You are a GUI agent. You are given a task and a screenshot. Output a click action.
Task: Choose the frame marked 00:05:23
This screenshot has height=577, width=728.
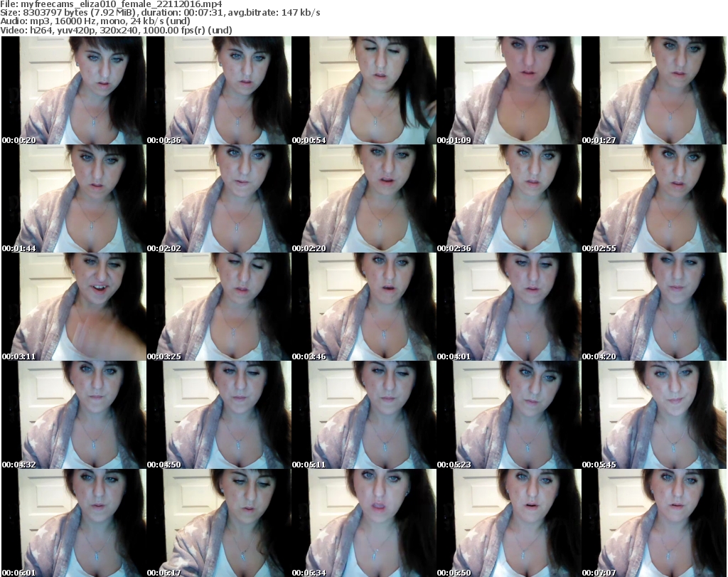(509, 415)
